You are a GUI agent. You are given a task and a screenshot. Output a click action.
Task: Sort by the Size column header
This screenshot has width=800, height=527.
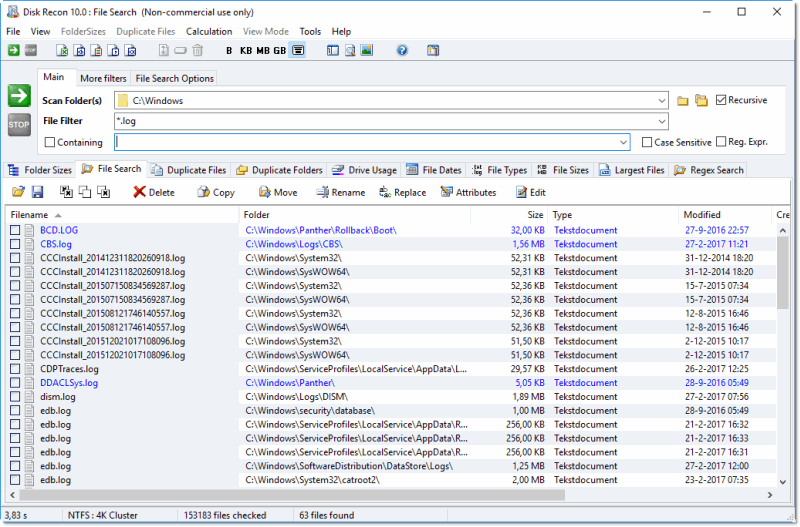click(509, 215)
